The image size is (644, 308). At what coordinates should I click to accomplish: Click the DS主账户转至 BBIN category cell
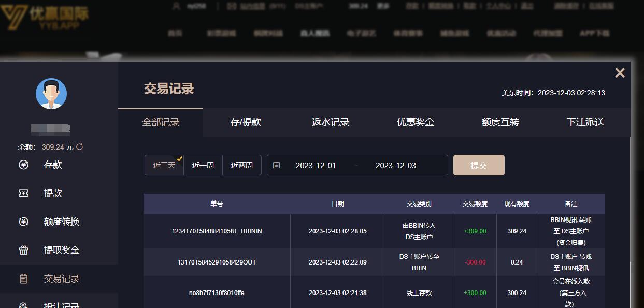[x=419, y=262]
